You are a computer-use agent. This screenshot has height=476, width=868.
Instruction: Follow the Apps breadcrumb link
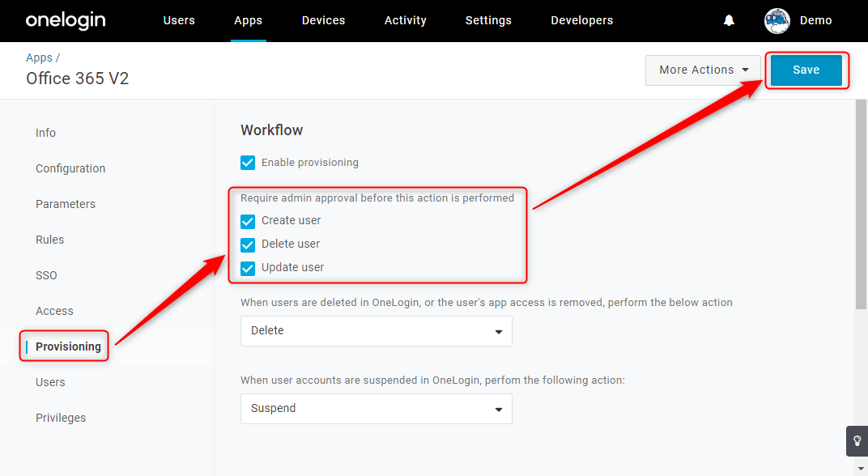coord(40,57)
